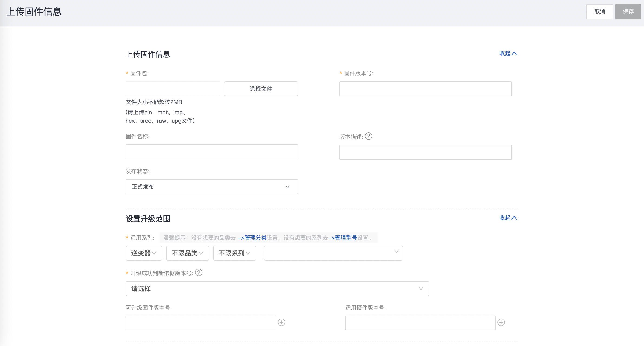Focus the 版本描述 input field

[425, 152]
